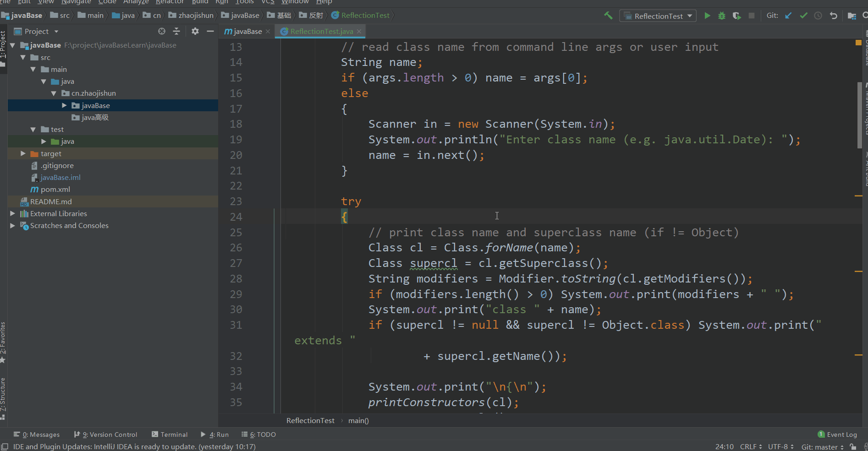Revert changes with the undo arrow icon
Screen dimensions: 868x451
click(833, 16)
